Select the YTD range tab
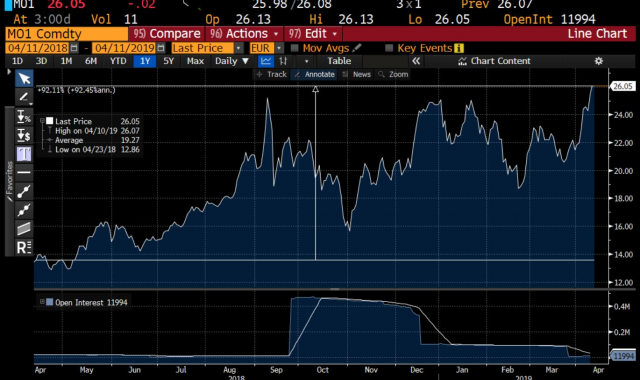The width and height of the screenshot is (640, 380). [x=118, y=61]
